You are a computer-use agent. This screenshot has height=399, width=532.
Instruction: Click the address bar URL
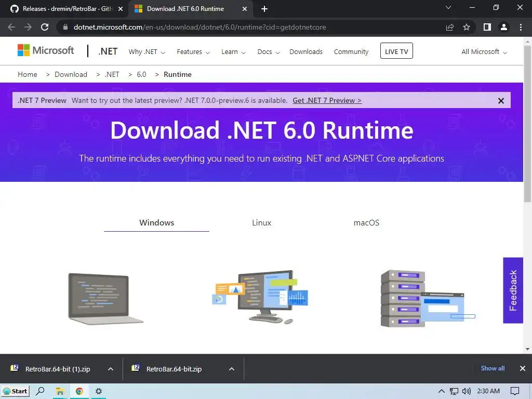click(x=200, y=27)
